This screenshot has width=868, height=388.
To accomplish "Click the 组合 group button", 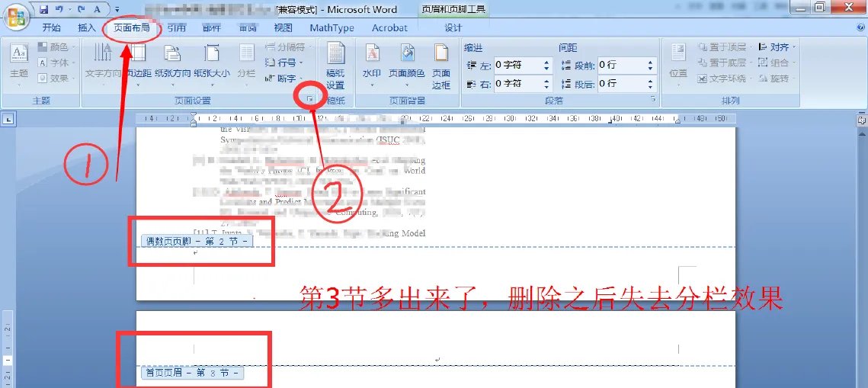I will coord(776,63).
